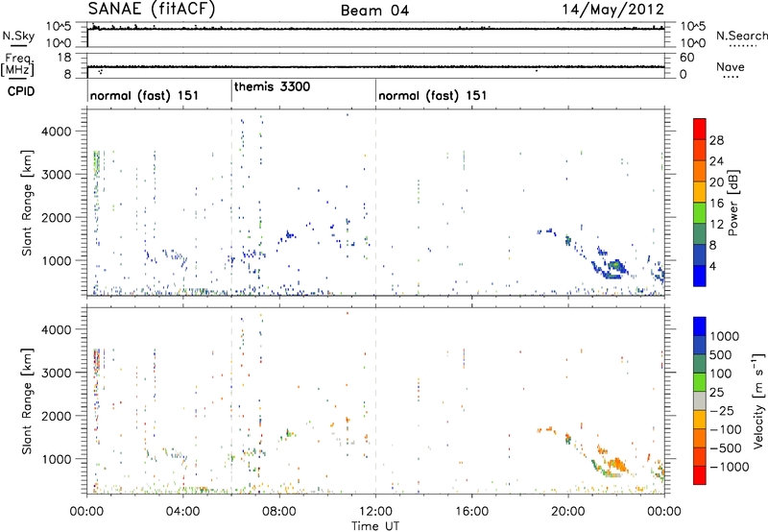
Task: Click the 08:00 time tick label
Action: coord(279,512)
